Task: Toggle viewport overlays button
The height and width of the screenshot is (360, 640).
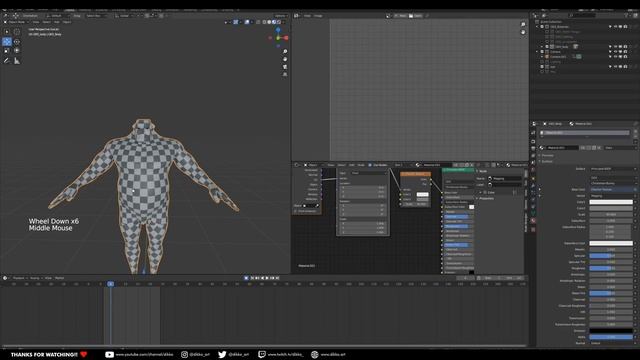Action: [x=247, y=22]
